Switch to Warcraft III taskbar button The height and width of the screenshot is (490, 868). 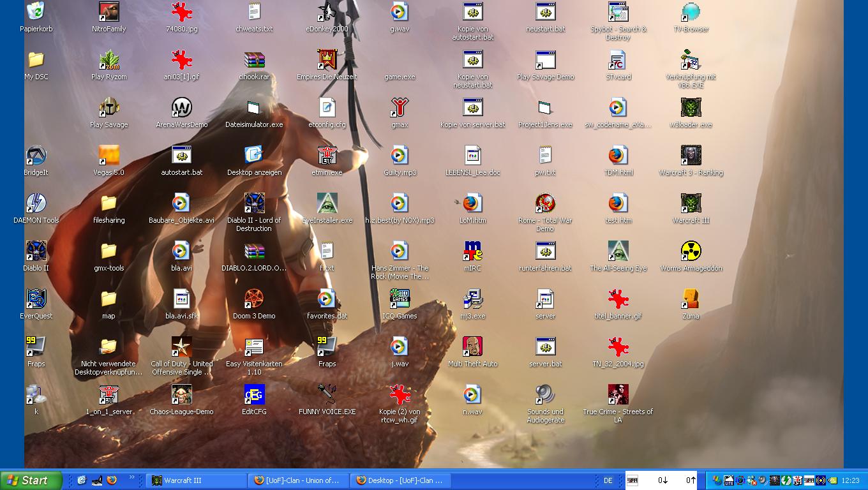click(197, 480)
